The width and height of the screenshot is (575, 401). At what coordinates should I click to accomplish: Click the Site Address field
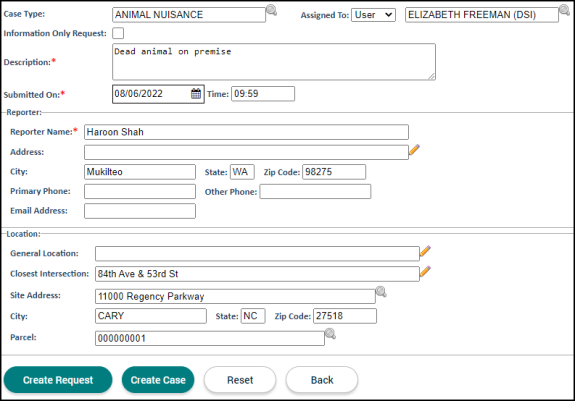tap(235, 296)
